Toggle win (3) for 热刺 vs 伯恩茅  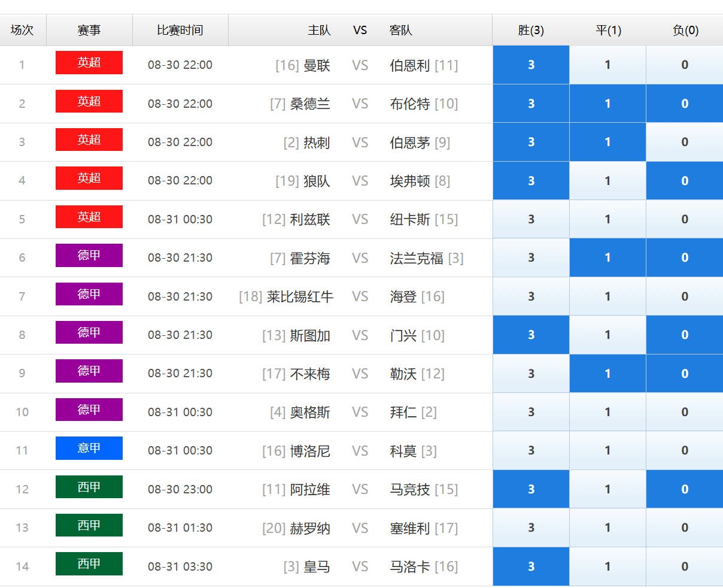531,143
